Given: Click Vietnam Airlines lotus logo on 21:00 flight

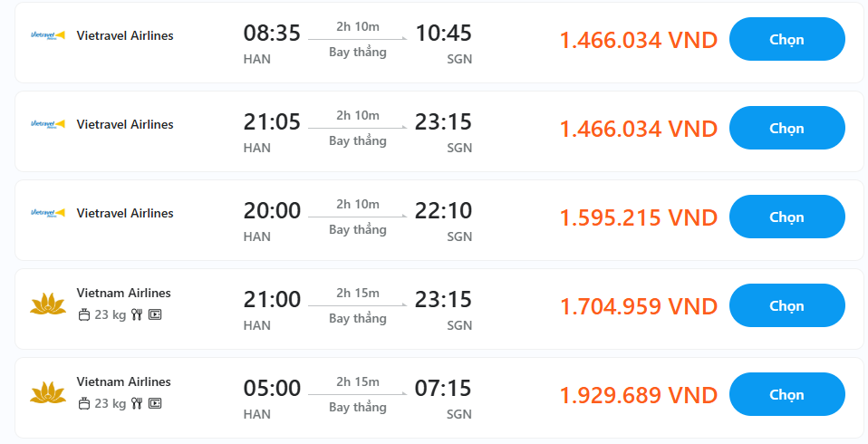Looking at the screenshot, I should [x=48, y=304].
